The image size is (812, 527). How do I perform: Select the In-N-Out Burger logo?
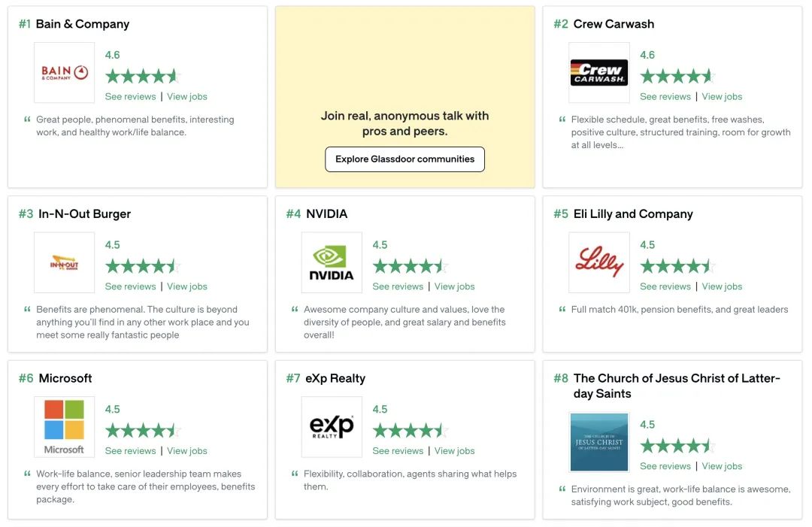pyautogui.click(x=64, y=262)
